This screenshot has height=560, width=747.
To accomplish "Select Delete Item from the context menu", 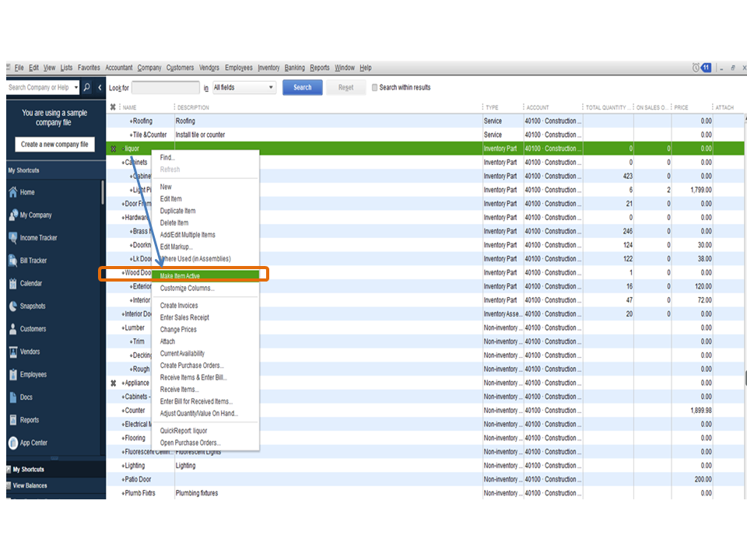I will (174, 223).
